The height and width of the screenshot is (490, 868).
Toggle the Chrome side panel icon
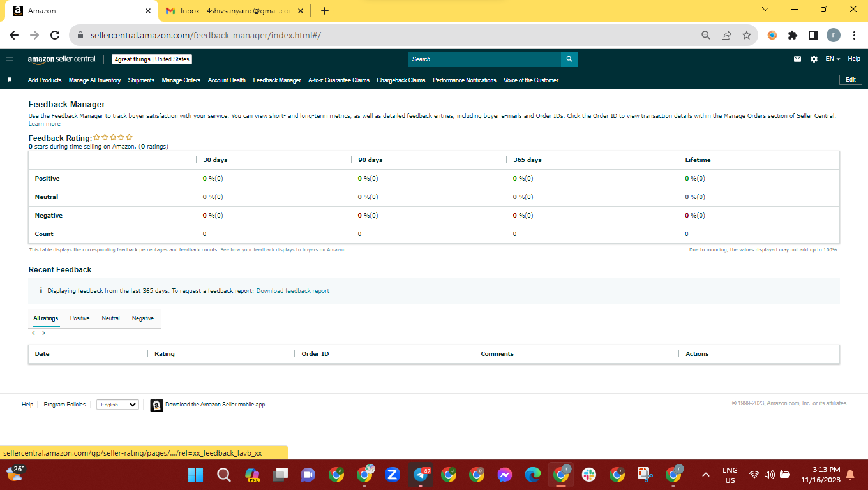(x=813, y=35)
